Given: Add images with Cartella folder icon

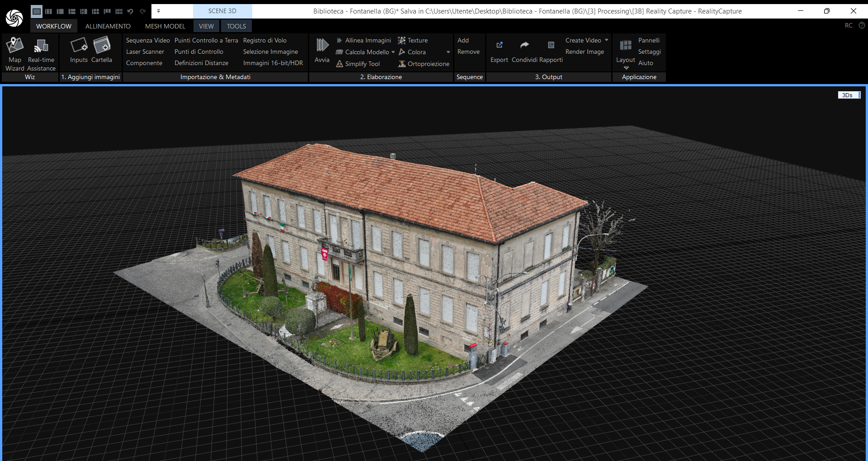Looking at the screenshot, I should pos(102,46).
